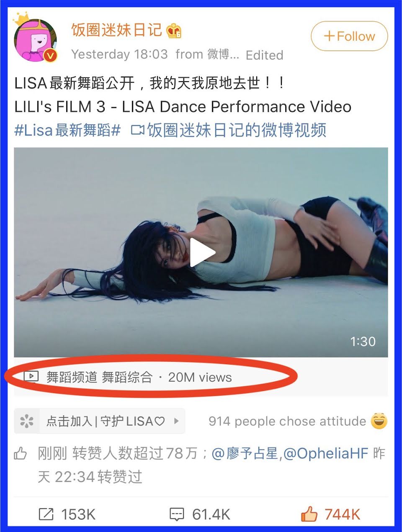This screenshot has height=532, width=402.
Task: Click the 舞蹈频道 channel label
Action: click(x=72, y=377)
